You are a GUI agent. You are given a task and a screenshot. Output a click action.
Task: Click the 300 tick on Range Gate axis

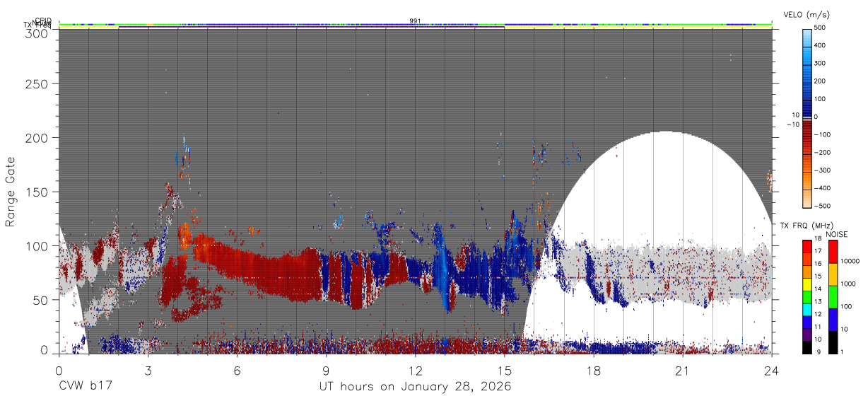(x=38, y=33)
